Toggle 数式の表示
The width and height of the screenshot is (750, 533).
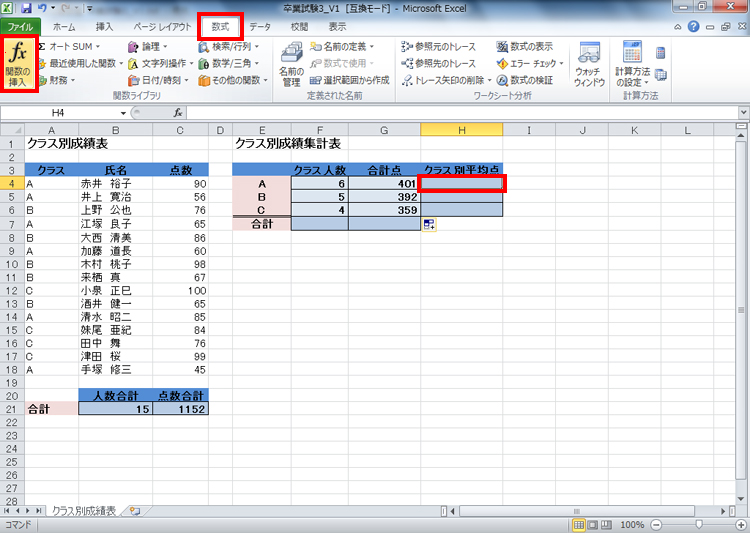tap(525, 46)
